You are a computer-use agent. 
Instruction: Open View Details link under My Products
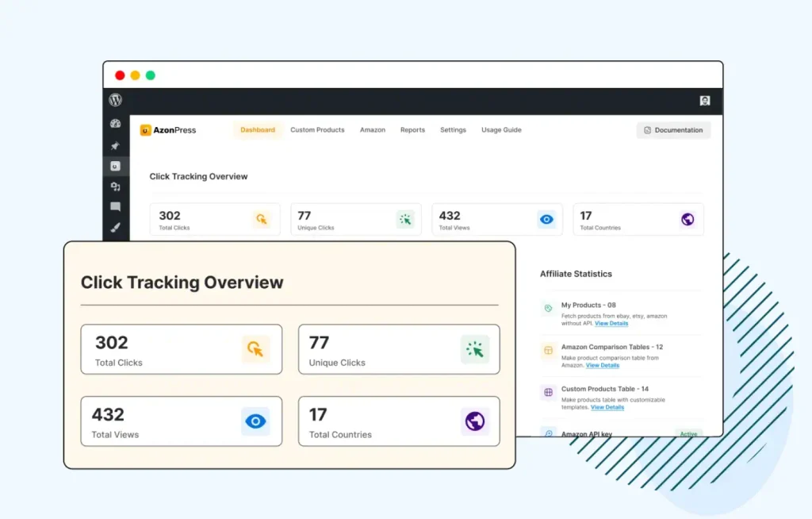click(611, 323)
